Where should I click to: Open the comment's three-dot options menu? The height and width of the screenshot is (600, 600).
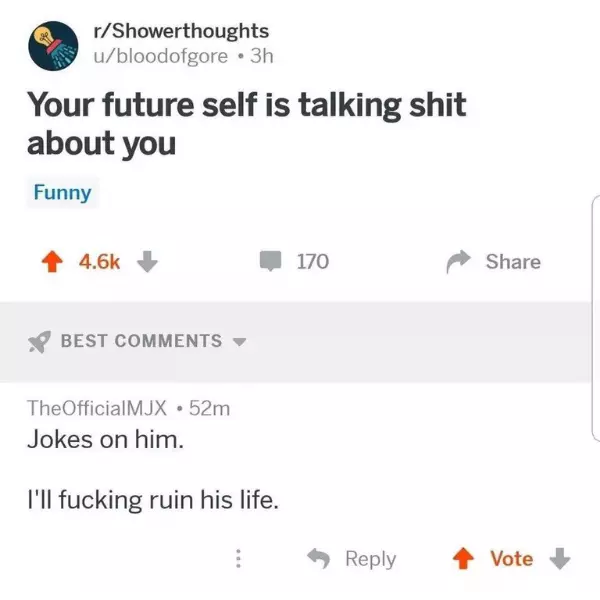tap(238, 559)
